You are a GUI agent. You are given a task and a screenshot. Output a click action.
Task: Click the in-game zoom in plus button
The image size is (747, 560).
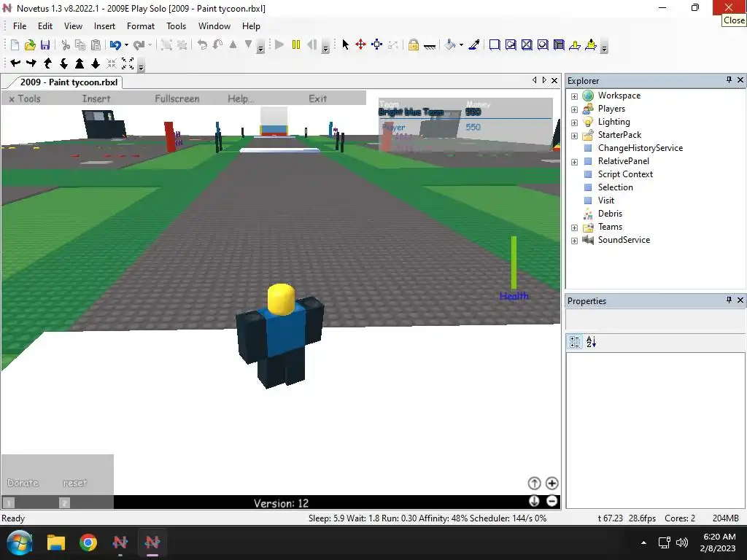click(x=551, y=483)
